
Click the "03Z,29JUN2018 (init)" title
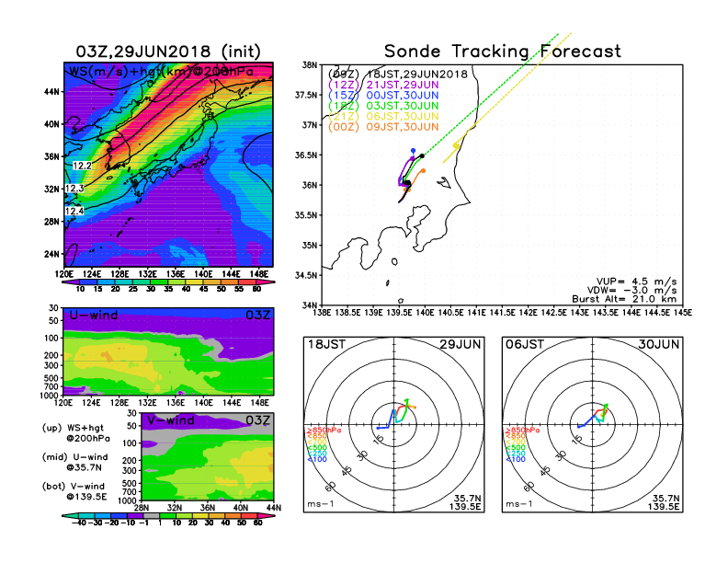(x=168, y=52)
